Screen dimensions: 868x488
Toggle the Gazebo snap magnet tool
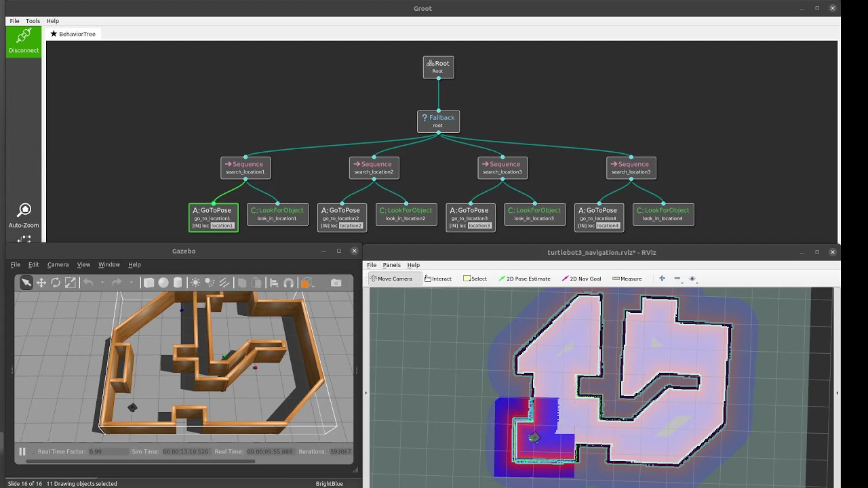pyautogui.click(x=288, y=283)
